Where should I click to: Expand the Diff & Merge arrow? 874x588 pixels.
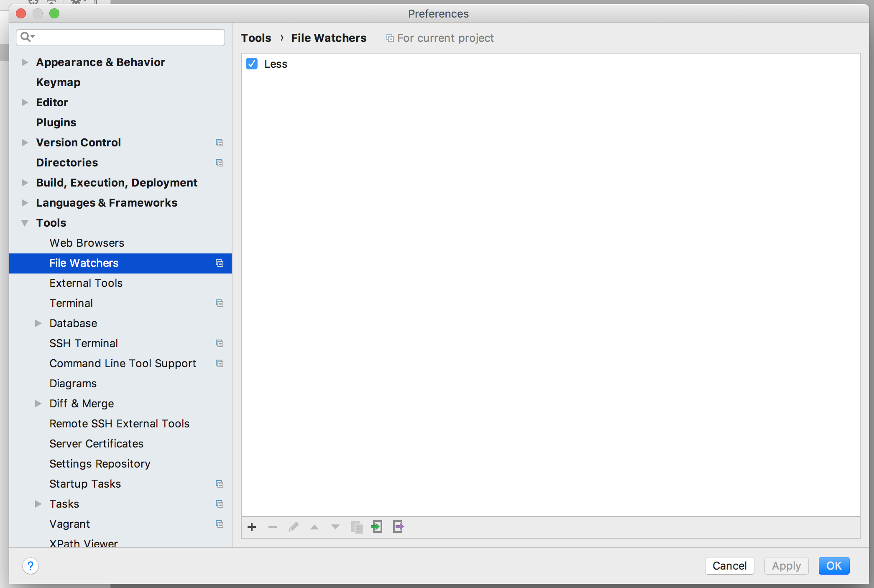(x=38, y=404)
